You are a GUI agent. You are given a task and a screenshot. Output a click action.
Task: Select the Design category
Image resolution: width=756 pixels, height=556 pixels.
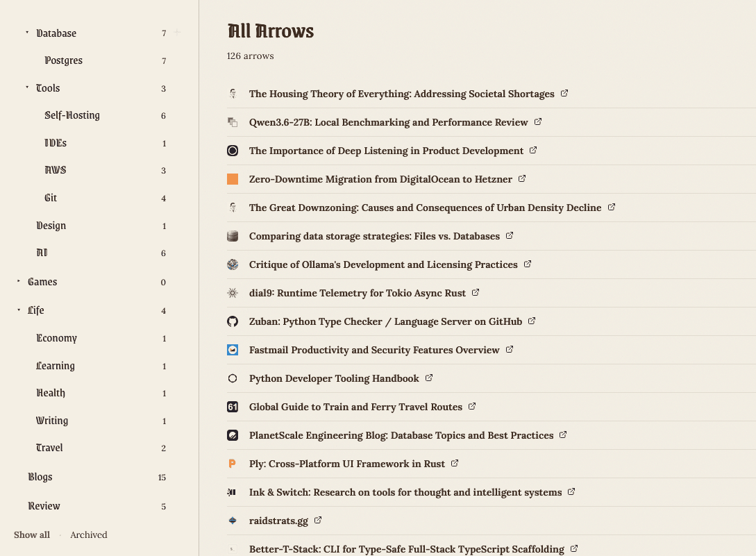[x=51, y=226]
